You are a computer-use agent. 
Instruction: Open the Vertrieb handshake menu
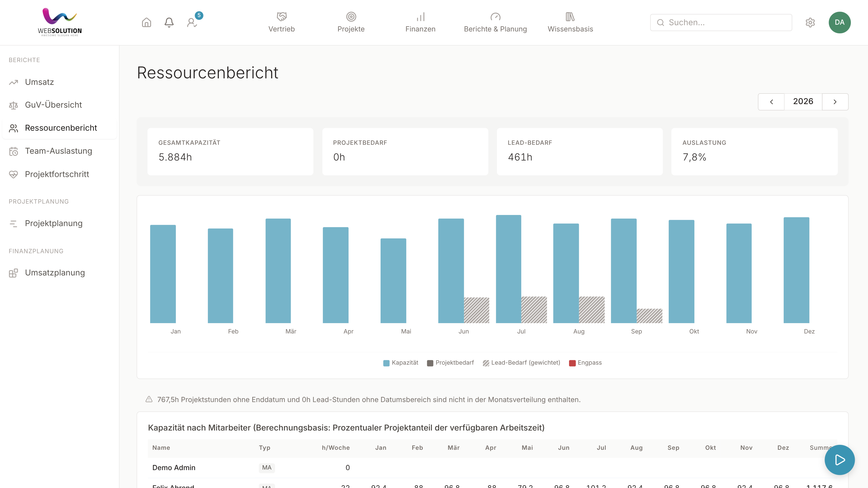tap(281, 23)
